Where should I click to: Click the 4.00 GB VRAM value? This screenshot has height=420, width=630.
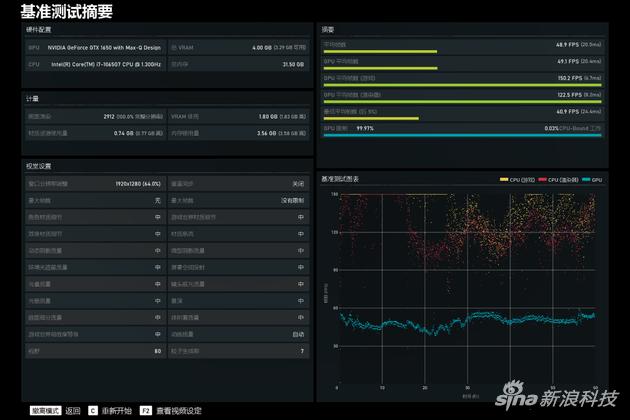coord(262,47)
